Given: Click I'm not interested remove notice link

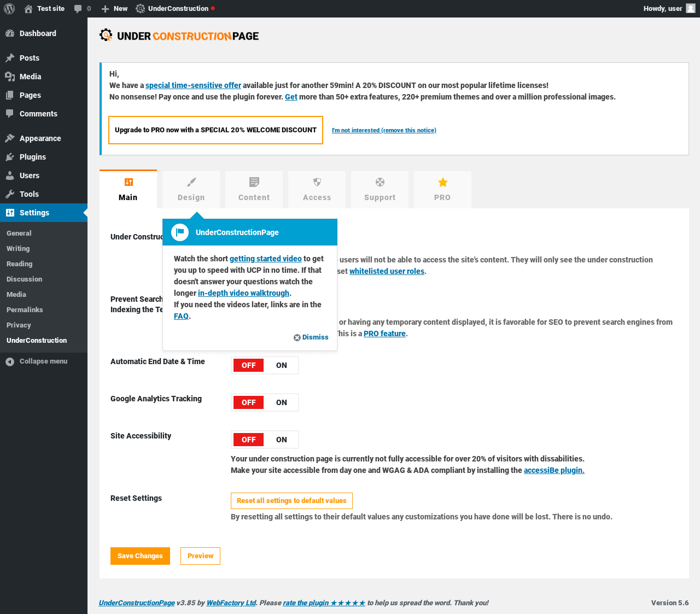Looking at the screenshot, I should coord(384,130).
